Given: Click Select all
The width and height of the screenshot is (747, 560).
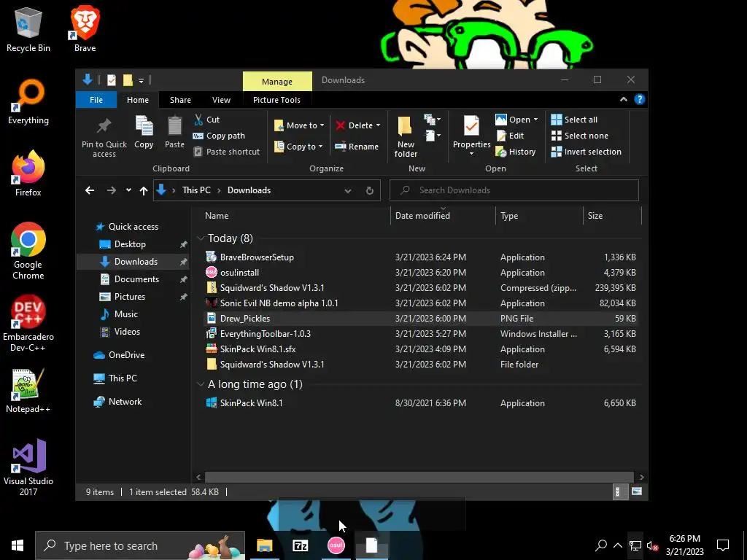Looking at the screenshot, I should [574, 120].
